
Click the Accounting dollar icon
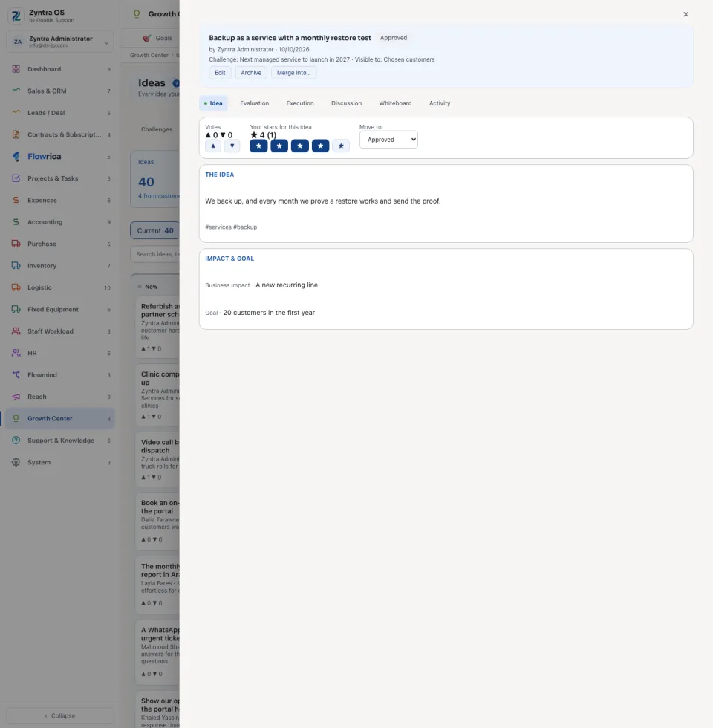(16, 222)
